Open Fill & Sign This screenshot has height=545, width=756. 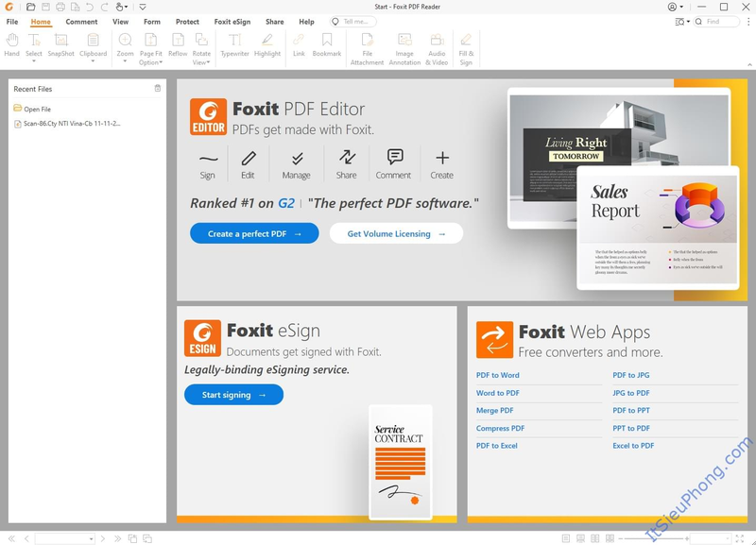466,49
